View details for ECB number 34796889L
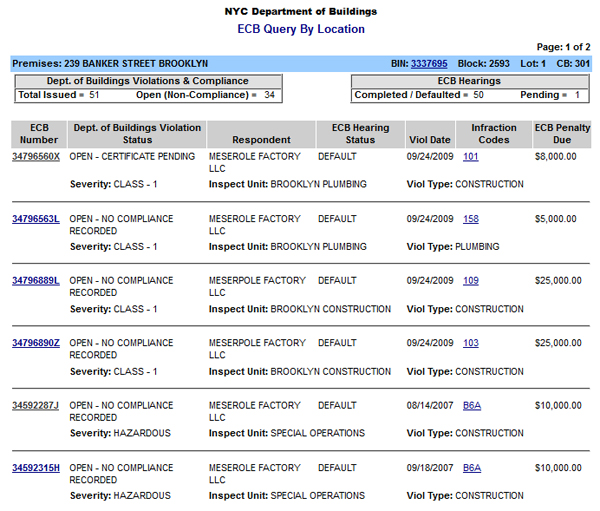Image resolution: width=600 pixels, height=511 pixels. pos(36,281)
